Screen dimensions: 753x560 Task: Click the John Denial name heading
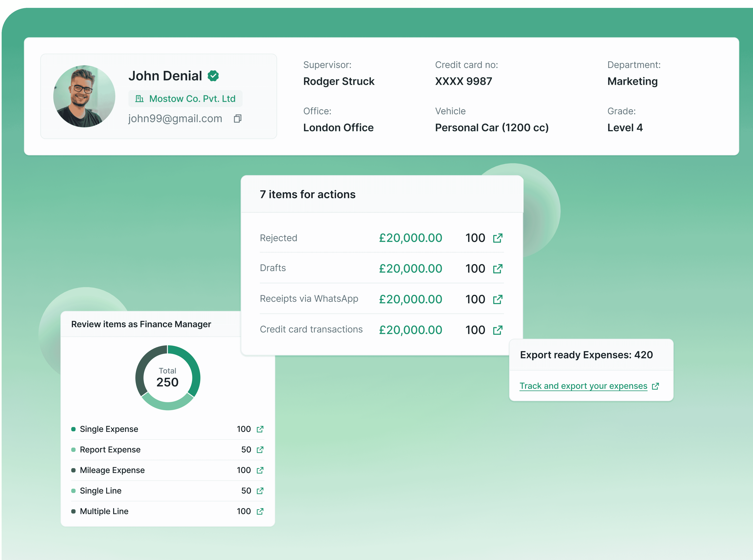click(165, 76)
